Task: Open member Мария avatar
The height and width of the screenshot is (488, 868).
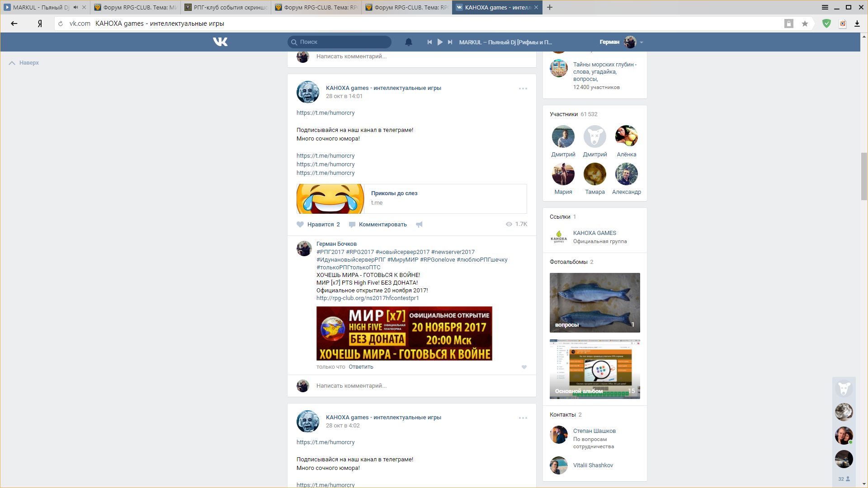Action: tap(563, 174)
